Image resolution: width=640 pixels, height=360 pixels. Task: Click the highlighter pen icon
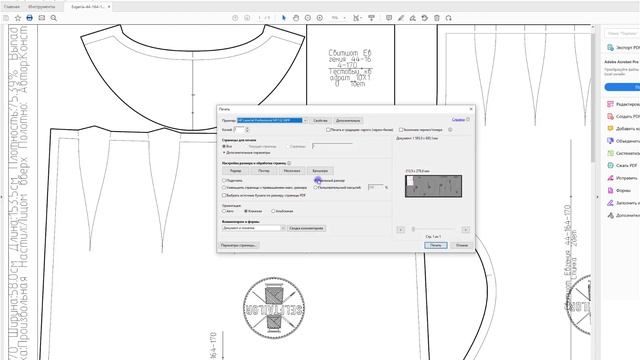(x=401, y=18)
